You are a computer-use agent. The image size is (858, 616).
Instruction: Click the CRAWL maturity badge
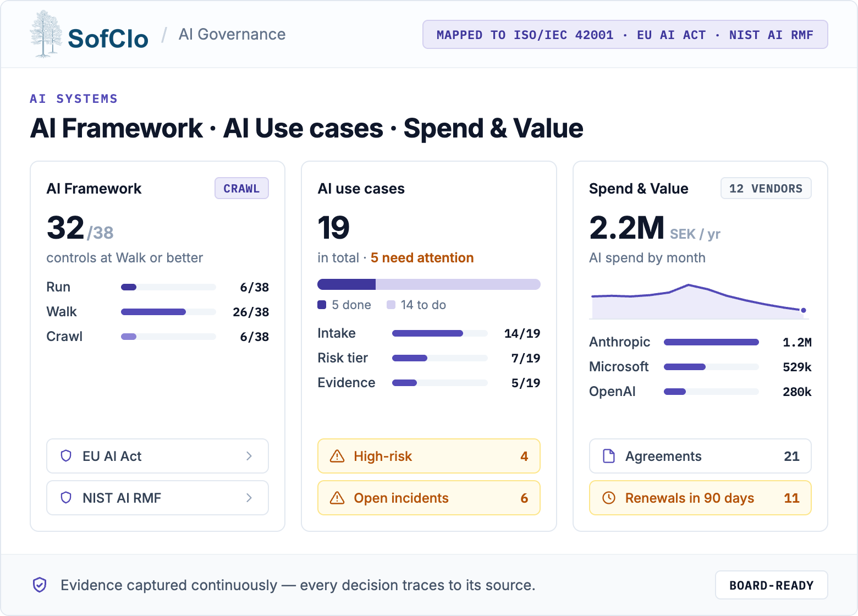[241, 188]
